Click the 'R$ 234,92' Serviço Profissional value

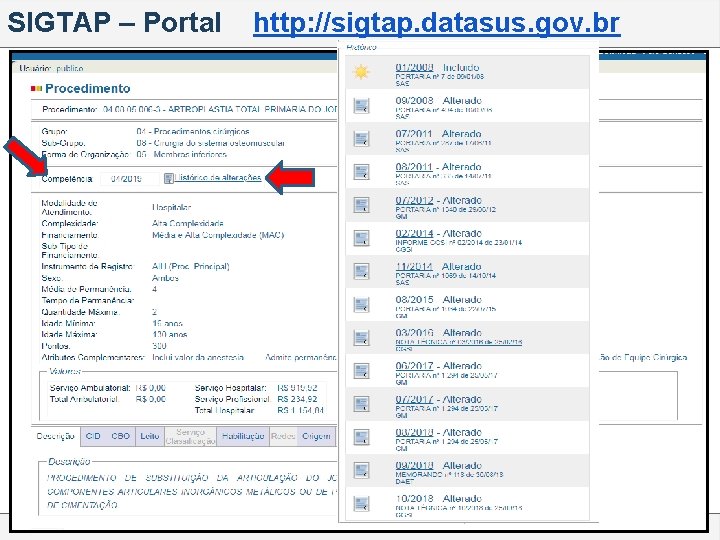click(297, 399)
